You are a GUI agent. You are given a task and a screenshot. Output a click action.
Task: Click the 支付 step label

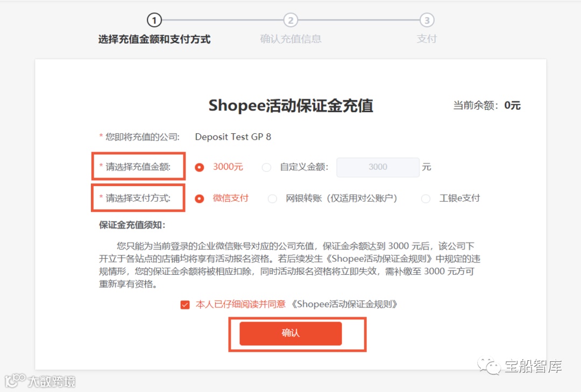427,39
